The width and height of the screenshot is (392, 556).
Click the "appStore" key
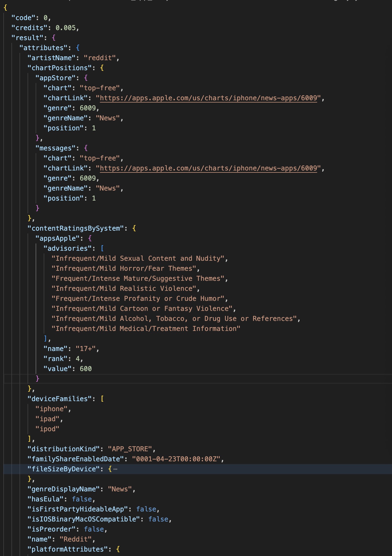58,78
